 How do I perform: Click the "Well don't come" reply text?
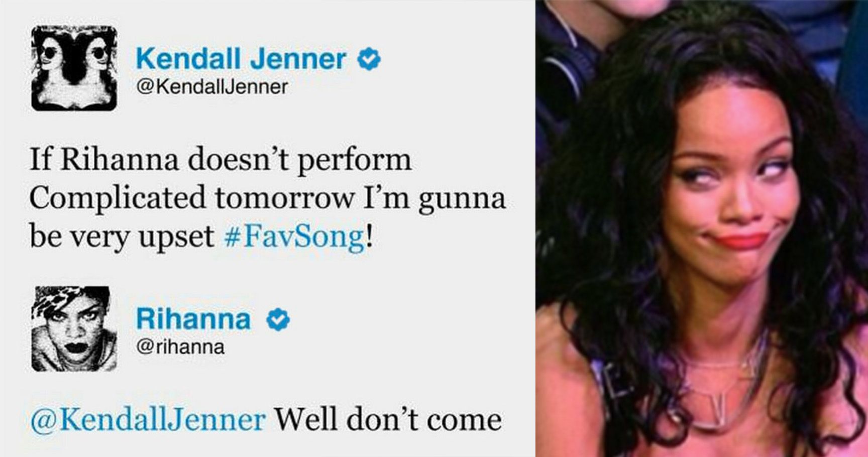[387, 419]
